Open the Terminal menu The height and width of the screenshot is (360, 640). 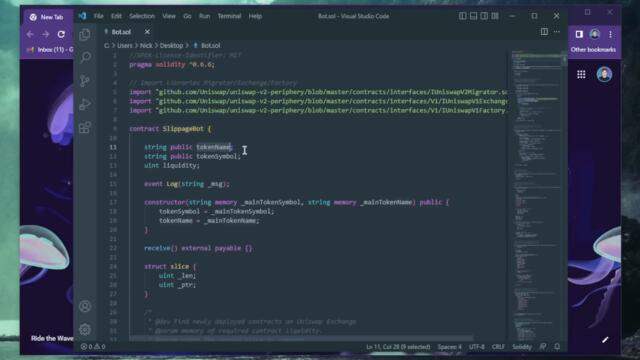pos(229,16)
